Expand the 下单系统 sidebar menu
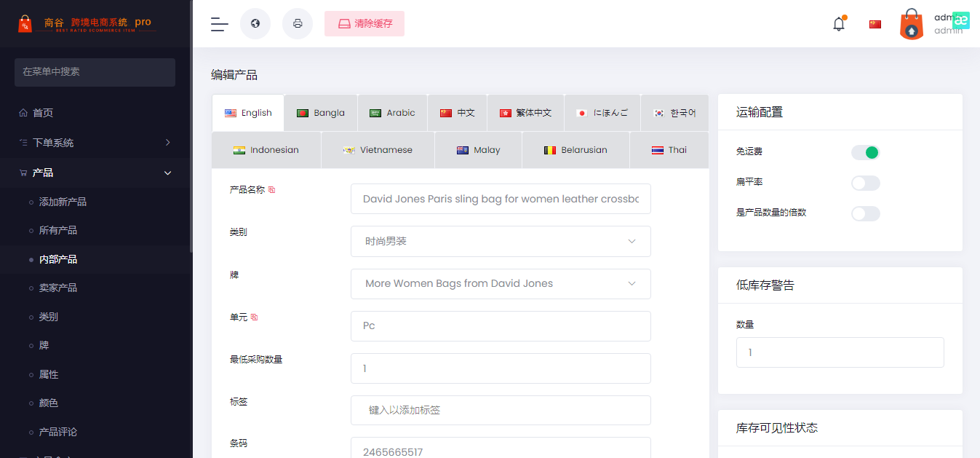980x458 pixels. [96, 143]
